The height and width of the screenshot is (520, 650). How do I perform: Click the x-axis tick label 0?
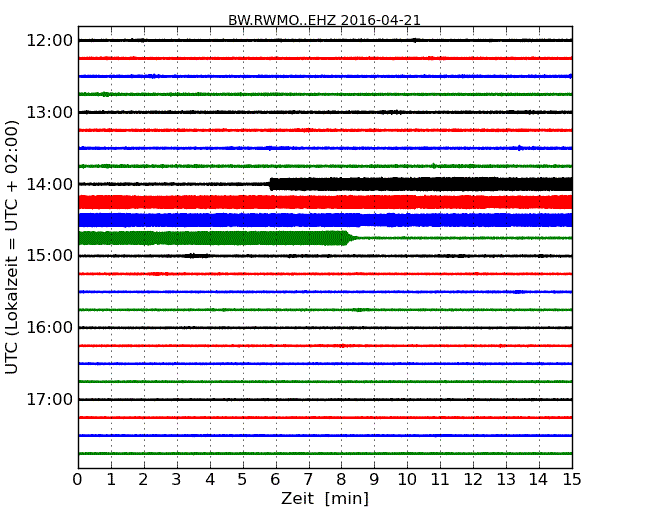78,480
